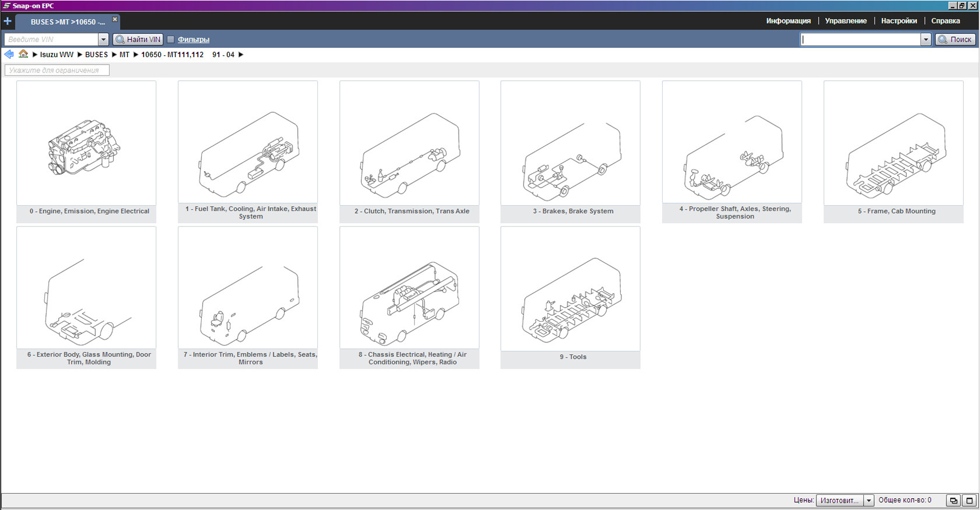Screen dimensions: 980x510
Task: Click the Найти VIN button
Action: point(138,39)
